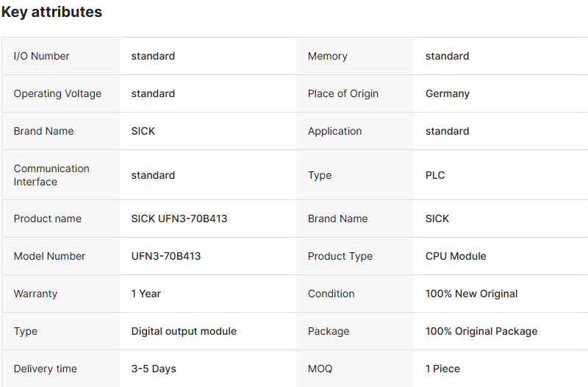Click the 3-5 Days delivery time value
588x387 pixels.
(x=154, y=369)
